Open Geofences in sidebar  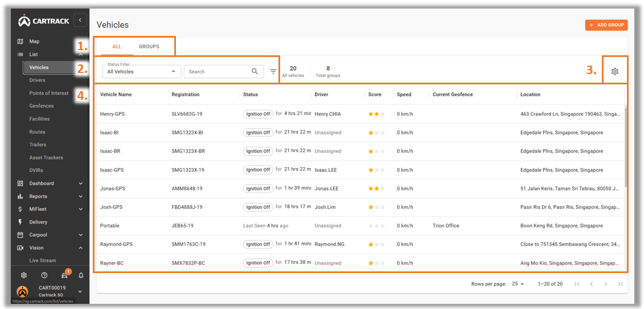[x=42, y=105]
